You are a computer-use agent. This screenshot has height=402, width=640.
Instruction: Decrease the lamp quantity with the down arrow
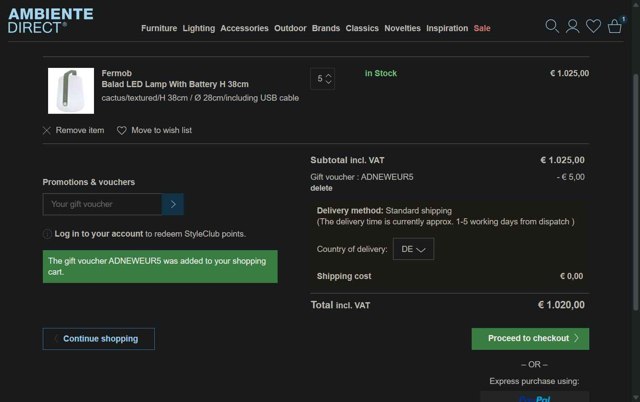click(329, 82)
